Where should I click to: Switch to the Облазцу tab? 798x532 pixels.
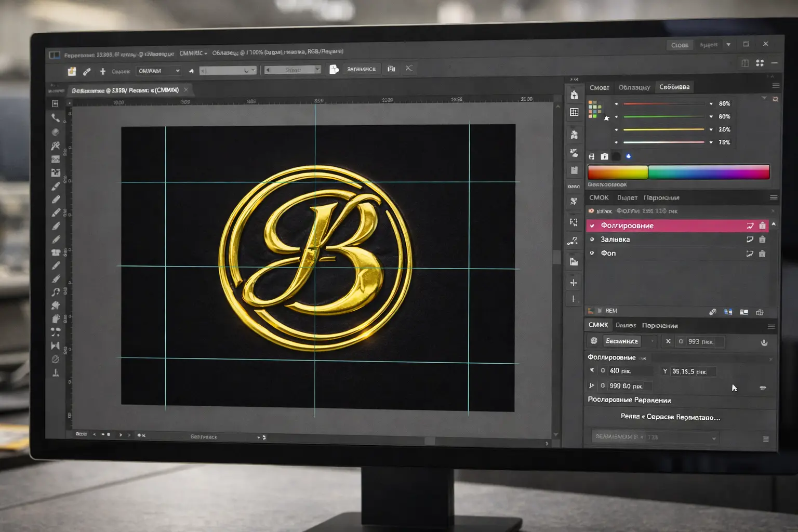634,87
